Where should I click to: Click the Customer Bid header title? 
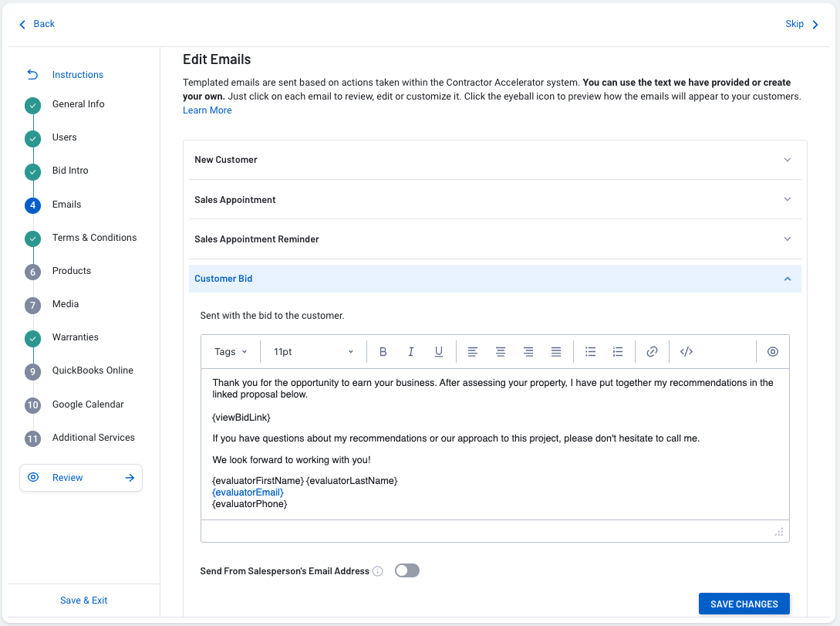click(224, 279)
